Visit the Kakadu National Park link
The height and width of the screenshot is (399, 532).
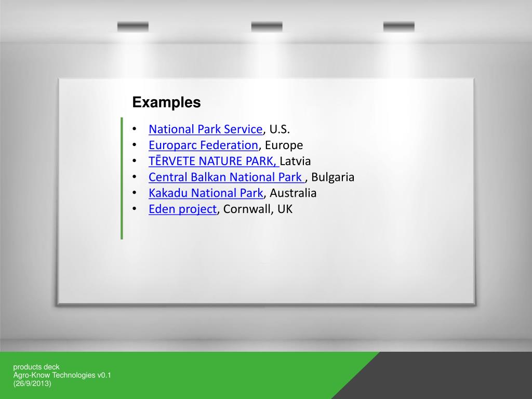coord(206,193)
